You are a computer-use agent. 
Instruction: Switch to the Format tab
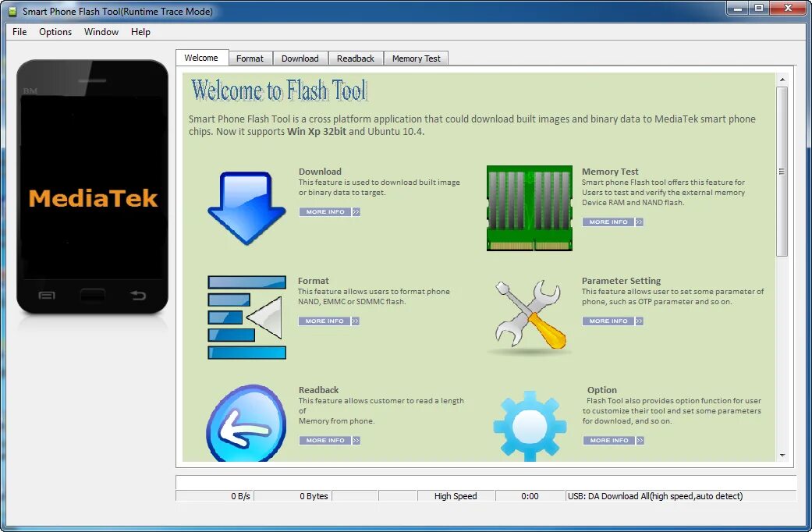click(x=250, y=59)
